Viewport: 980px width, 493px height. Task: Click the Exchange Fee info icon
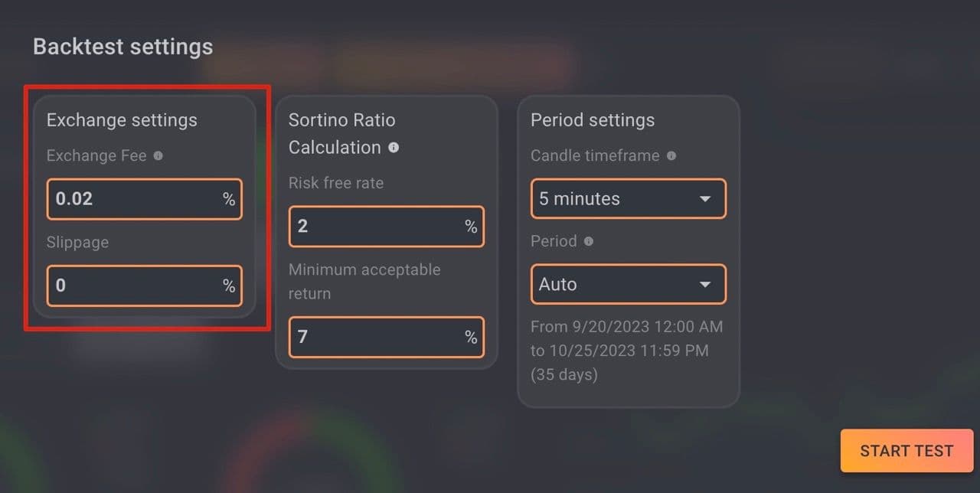[x=158, y=155]
